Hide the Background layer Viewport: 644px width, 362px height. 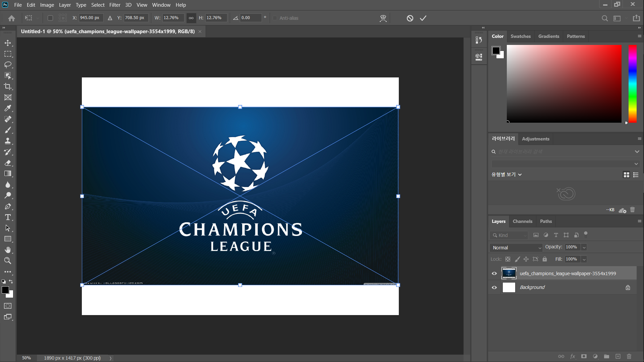[494, 288]
